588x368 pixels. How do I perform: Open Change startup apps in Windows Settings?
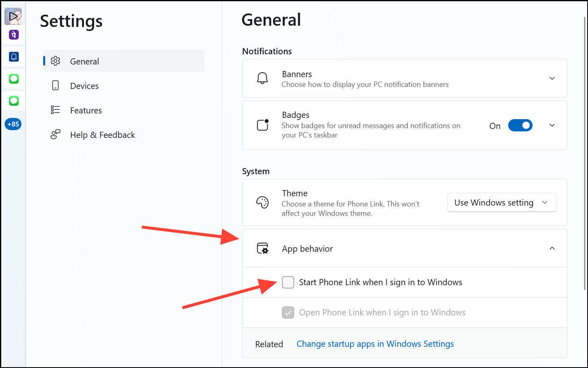(375, 344)
